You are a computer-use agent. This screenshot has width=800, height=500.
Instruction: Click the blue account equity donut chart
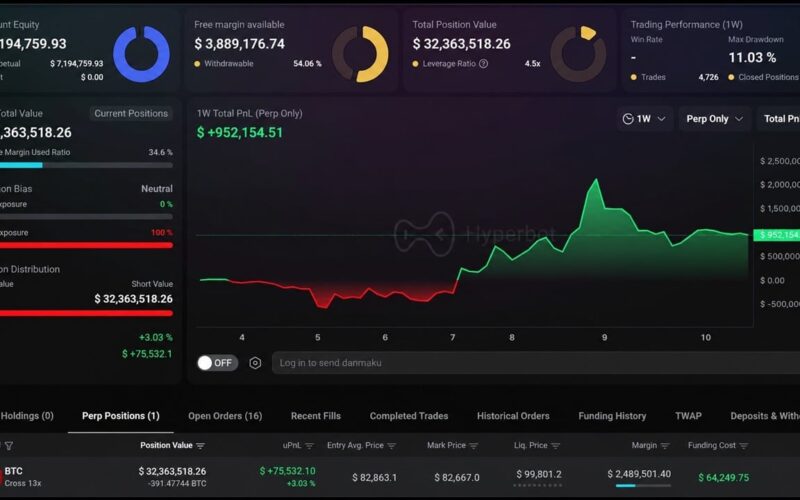[141, 54]
